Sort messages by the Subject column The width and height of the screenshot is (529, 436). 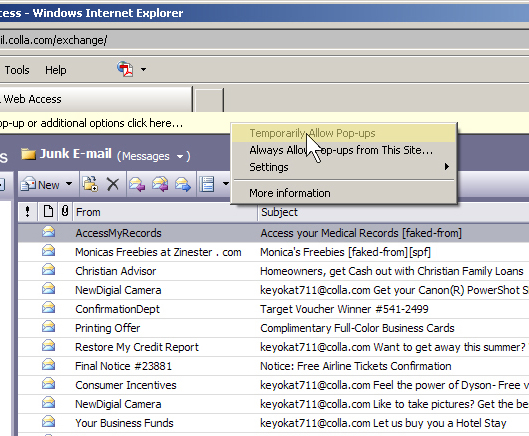393,212
